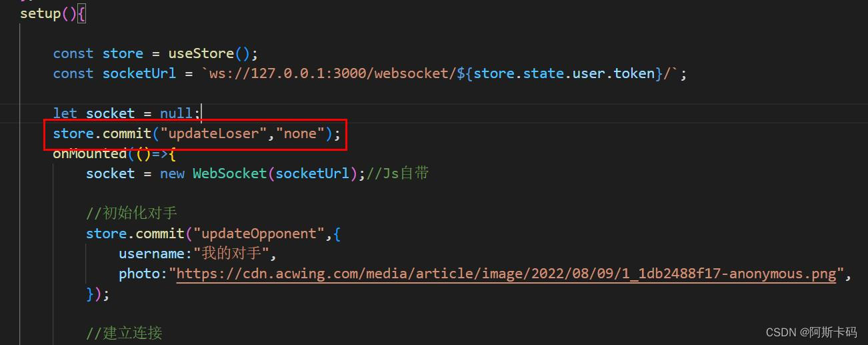
Task: Click the '//建立连接' comment
Action: click(124, 333)
